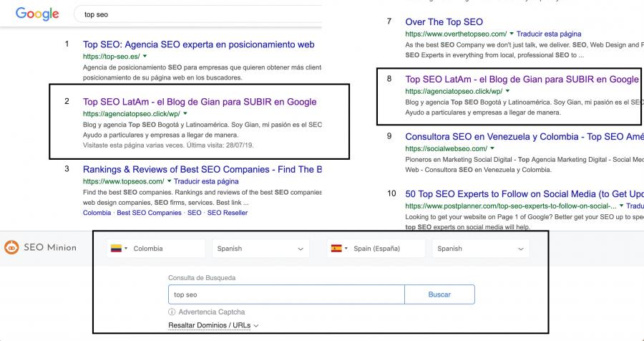Viewport: 644px width, 341px height.
Task: Expand the Resaltar Dominios / URLs section
Action: (213, 325)
